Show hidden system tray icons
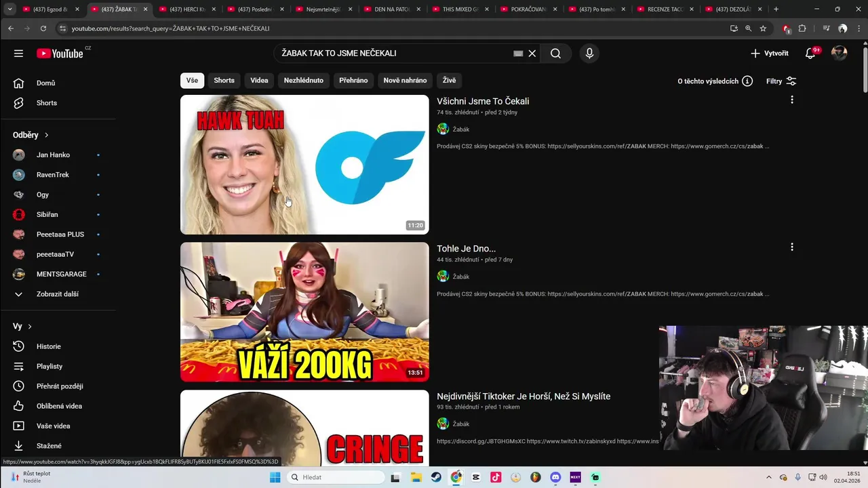Viewport: 868px width, 488px height. [x=770, y=477]
